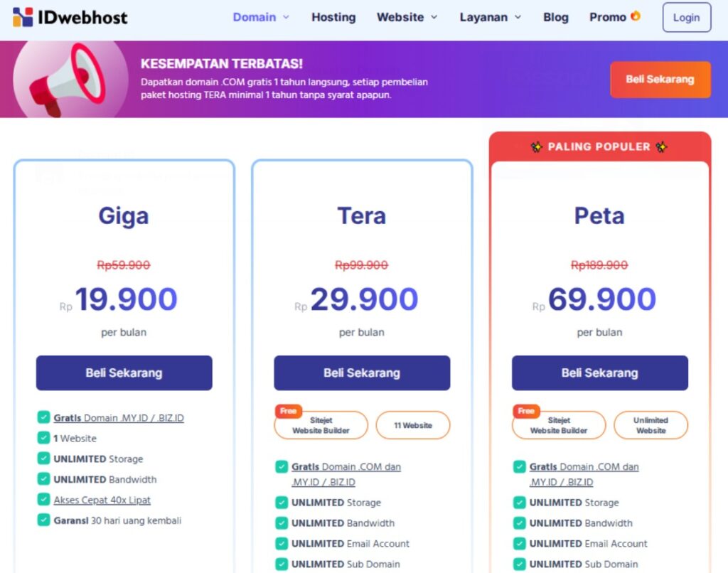Screen dimensions: 728x573
Task: Switch to the Hosting menu item
Action: [x=333, y=16]
